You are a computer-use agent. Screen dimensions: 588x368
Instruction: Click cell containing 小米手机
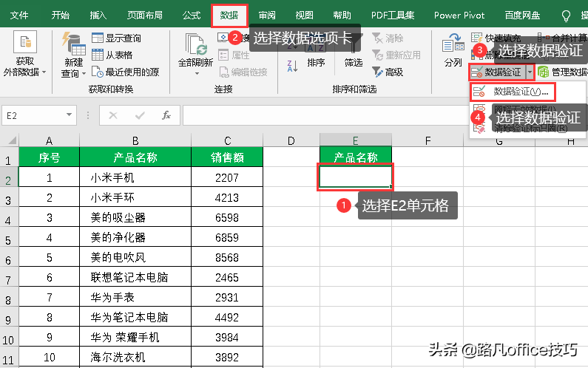point(135,177)
